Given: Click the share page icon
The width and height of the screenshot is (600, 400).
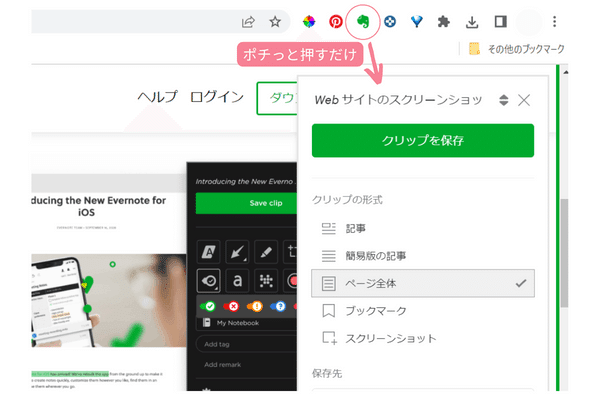Looking at the screenshot, I should [x=248, y=22].
